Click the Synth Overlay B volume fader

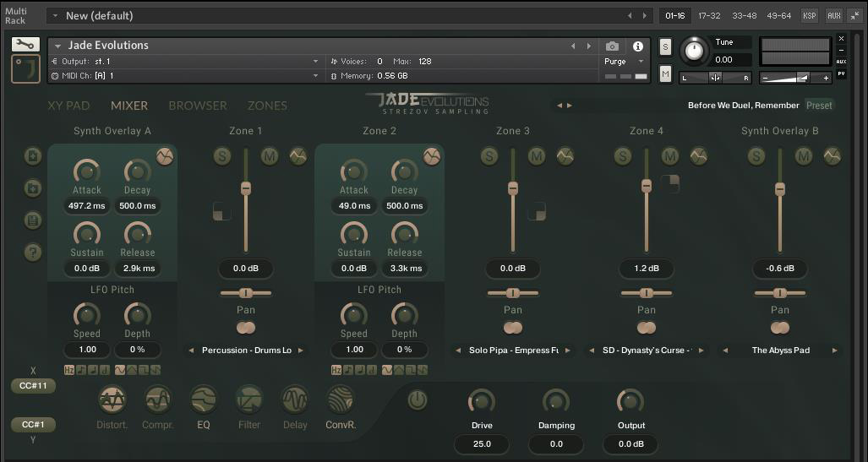tap(780, 188)
